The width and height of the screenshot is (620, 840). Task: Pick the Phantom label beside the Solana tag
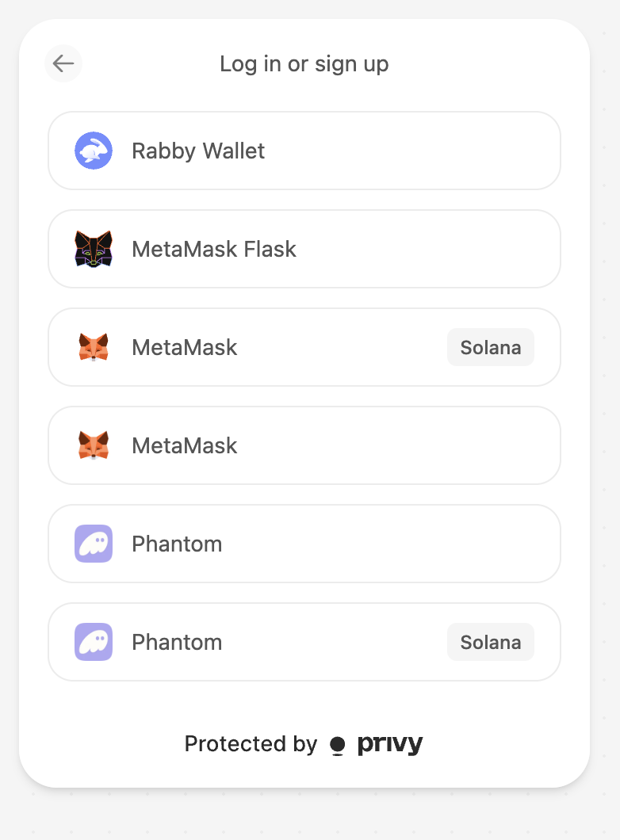click(177, 642)
